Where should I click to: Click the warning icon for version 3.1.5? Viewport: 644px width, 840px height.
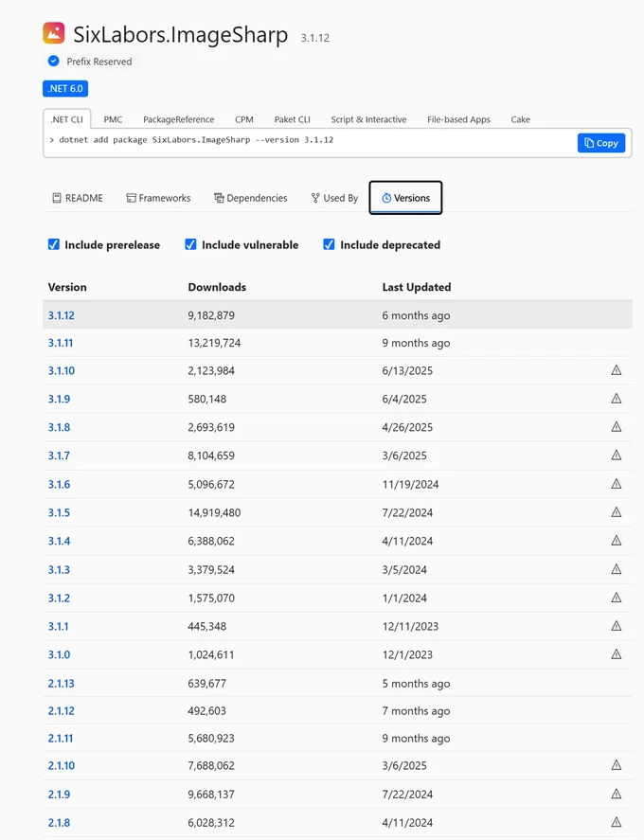click(x=617, y=512)
